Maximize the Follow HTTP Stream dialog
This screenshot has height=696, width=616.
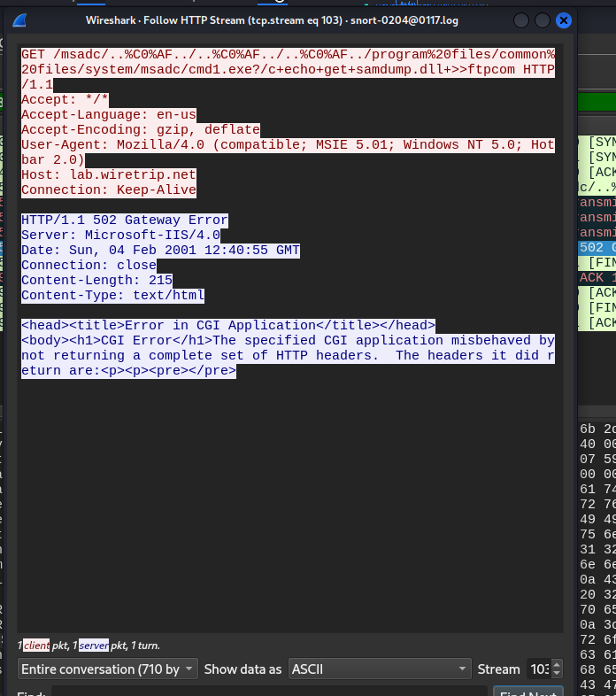pos(543,20)
